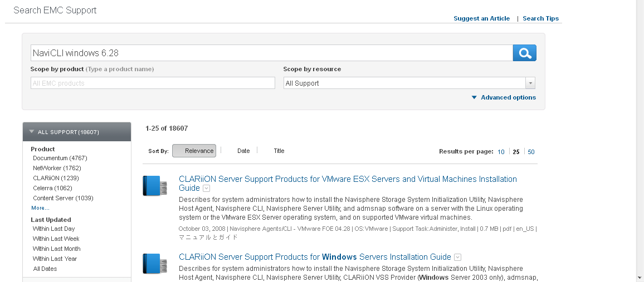Filter by NetWorker (1762) product
Image resolution: width=644 pixels, height=282 pixels.
(x=57, y=168)
